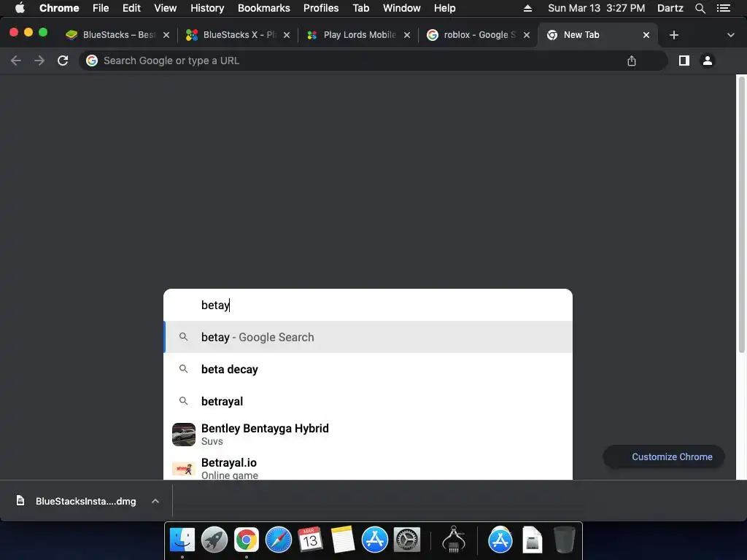Expand the download options chevron
Viewport: 747px width, 560px height.
[155, 501]
